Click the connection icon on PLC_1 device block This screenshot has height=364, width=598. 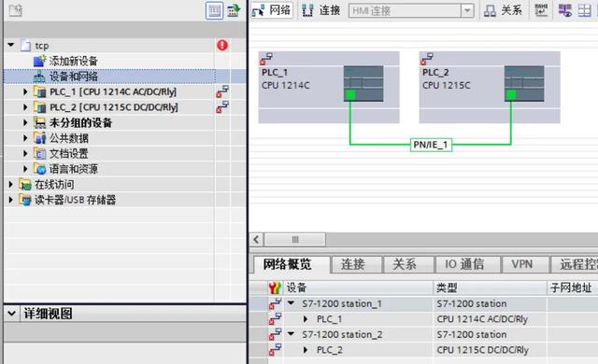point(265,59)
